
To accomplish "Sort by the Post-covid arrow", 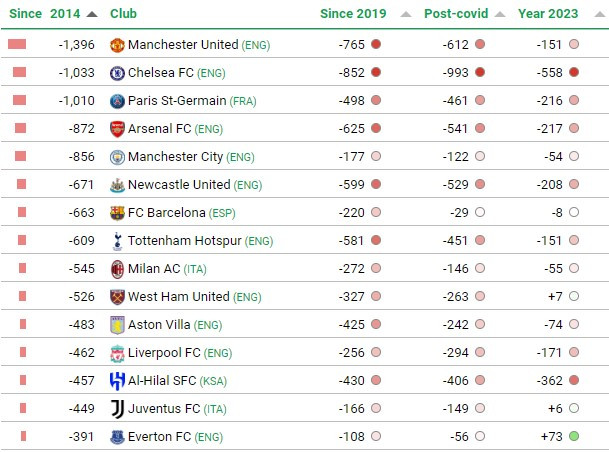I will coord(500,14).
